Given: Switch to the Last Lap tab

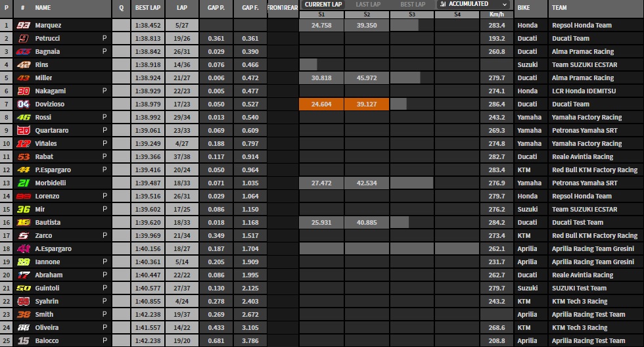Looking at the screenshot, I should pyautogui.click(x=368, y=5).
